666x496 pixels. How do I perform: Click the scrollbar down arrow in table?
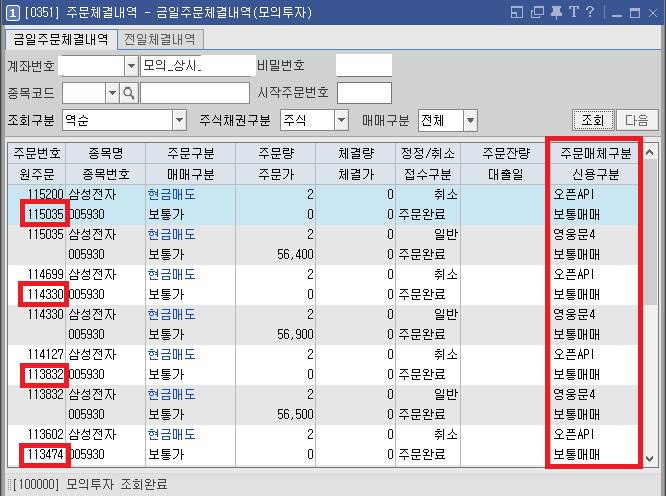coord(649,459)
